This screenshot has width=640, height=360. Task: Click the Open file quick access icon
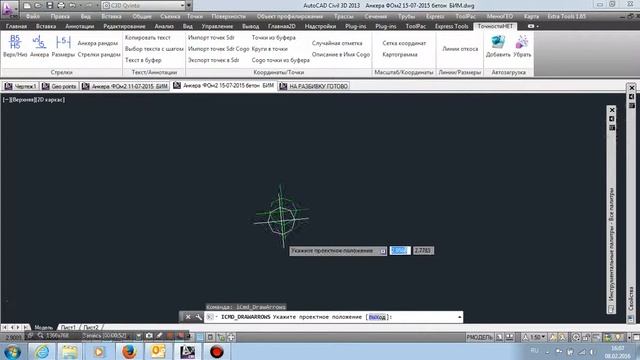(38, 6)
